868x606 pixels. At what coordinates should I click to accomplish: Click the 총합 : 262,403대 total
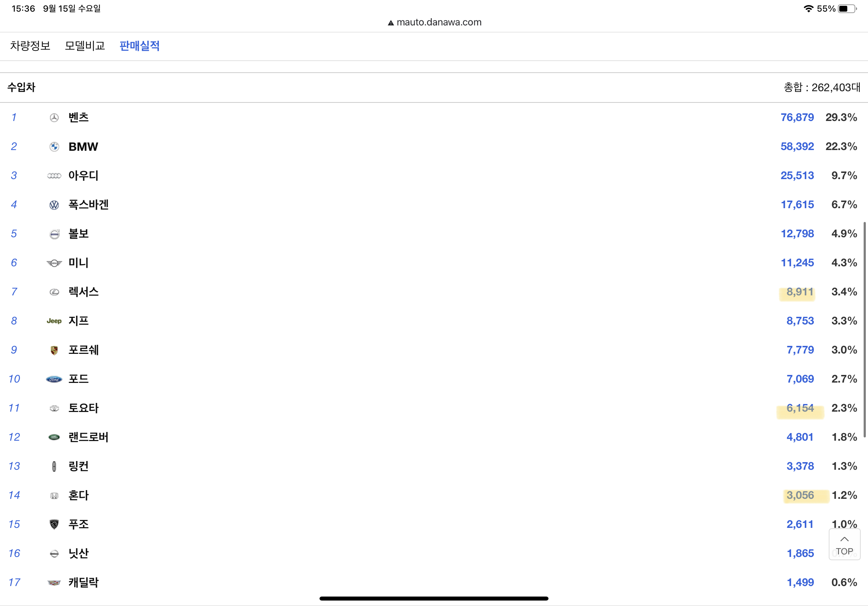pos(822,88)
